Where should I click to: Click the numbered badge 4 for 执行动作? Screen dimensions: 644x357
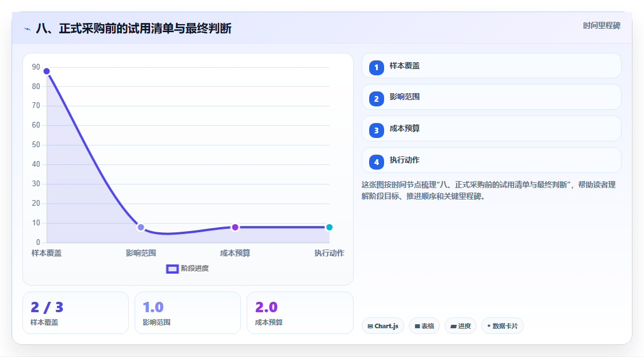click(x=376, y=162)
